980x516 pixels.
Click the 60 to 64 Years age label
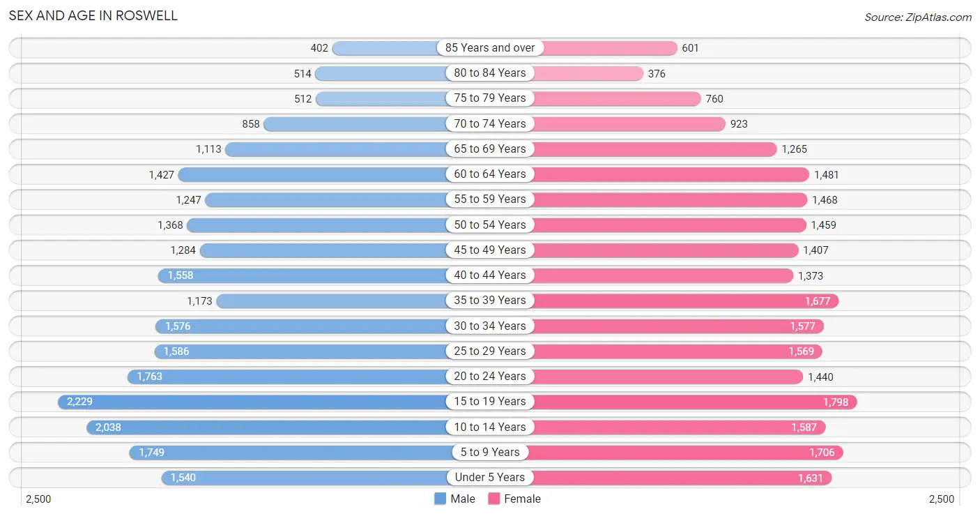[x=490, y=174]
